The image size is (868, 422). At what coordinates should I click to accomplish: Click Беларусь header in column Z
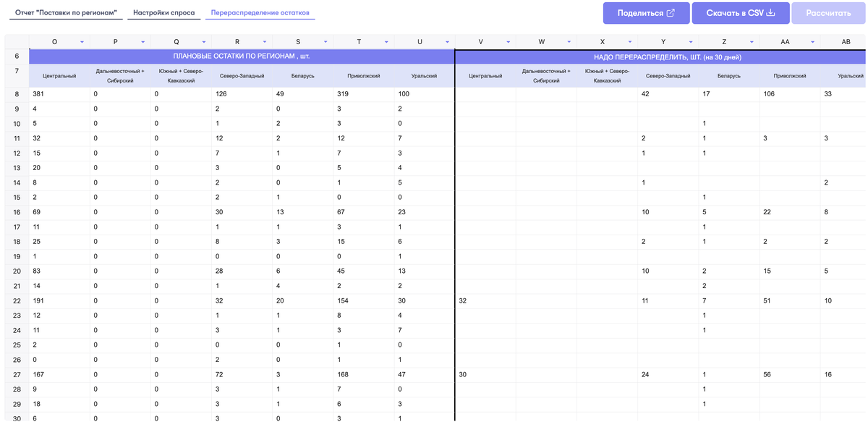pyautogui.click(x=728, y=75)
